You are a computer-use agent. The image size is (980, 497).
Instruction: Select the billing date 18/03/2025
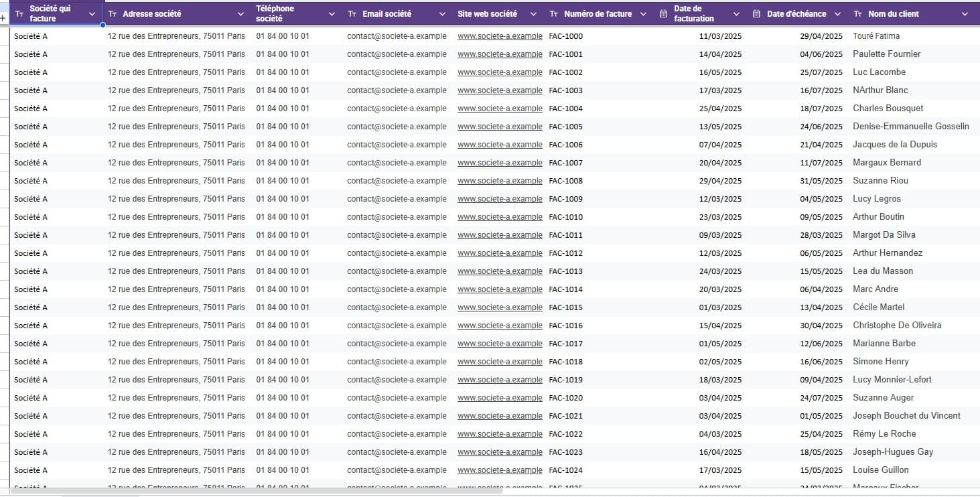click(720, 380)
